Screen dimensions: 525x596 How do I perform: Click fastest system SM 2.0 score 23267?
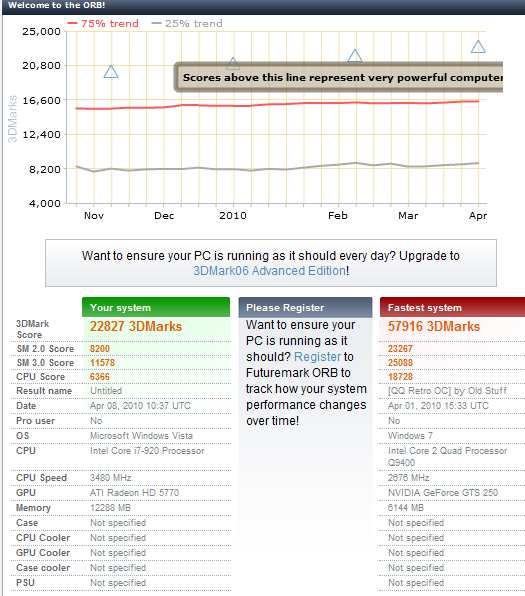click(400, 349)
